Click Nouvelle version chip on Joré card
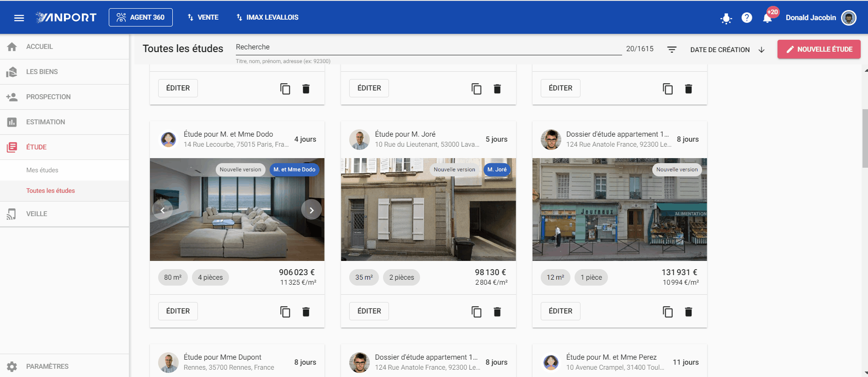The image size is (868, 377). point(454,170)
